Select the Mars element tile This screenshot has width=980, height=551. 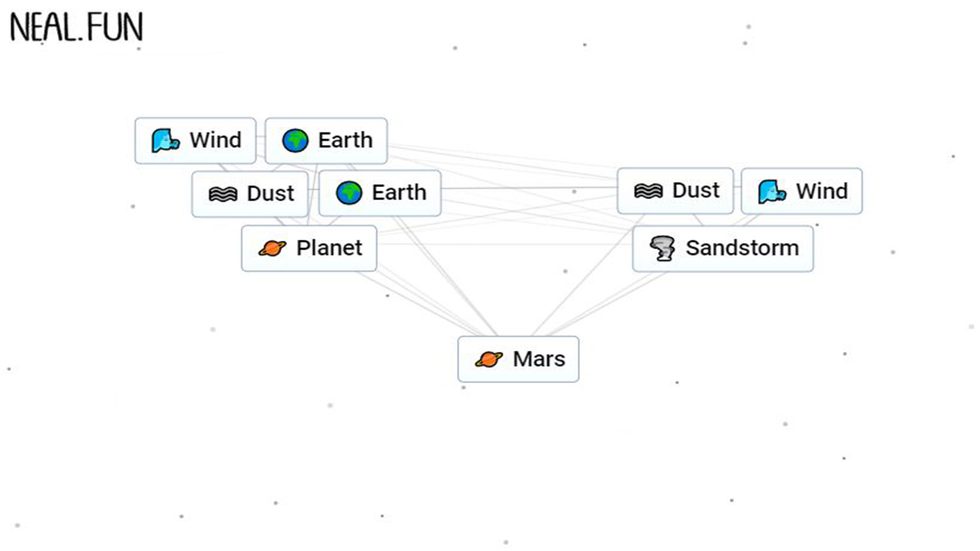[x=519, y=359]
